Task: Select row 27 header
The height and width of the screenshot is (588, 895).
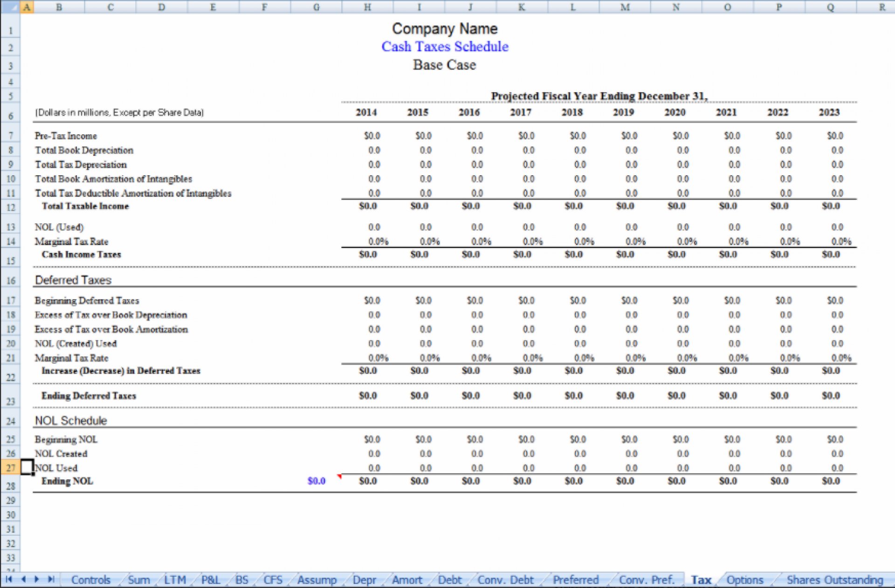Action: [10, 467]
